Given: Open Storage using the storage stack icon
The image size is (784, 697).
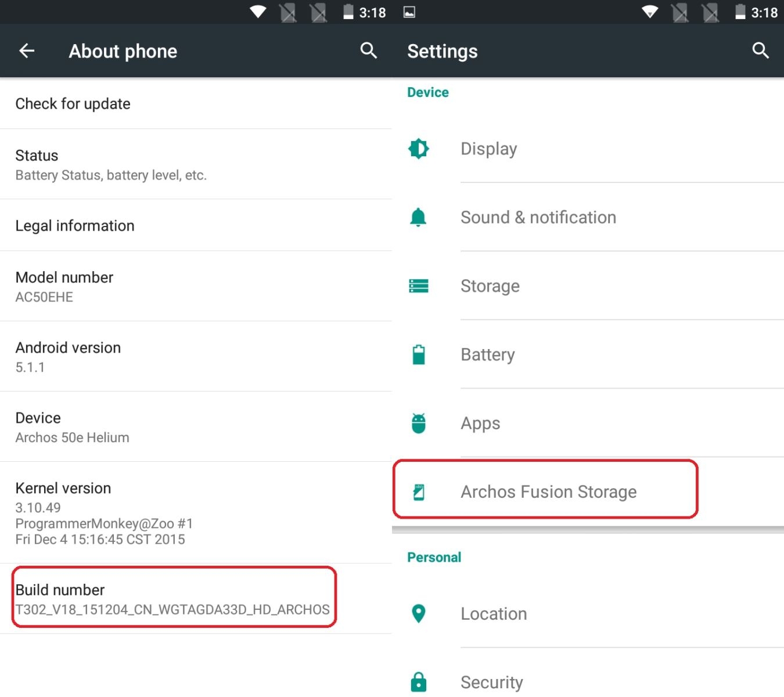Looking at the screenshot, I should 419,286.
